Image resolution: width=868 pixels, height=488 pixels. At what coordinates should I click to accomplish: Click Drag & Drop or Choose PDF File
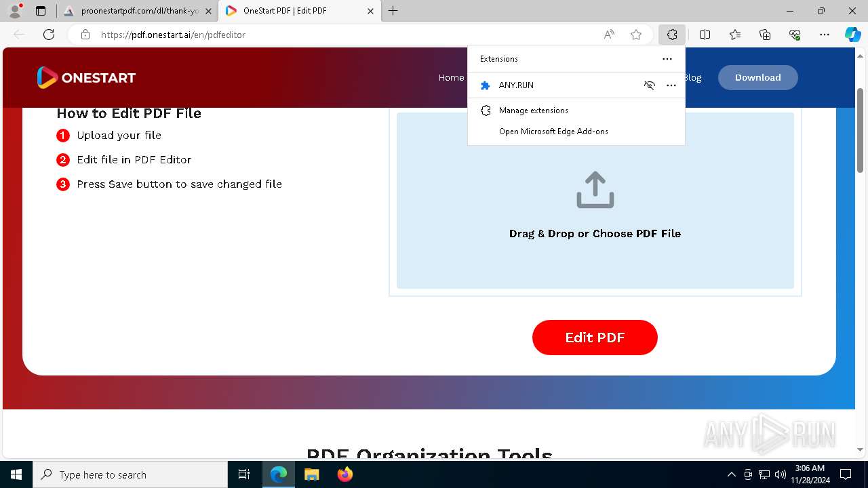coord(595,233)
